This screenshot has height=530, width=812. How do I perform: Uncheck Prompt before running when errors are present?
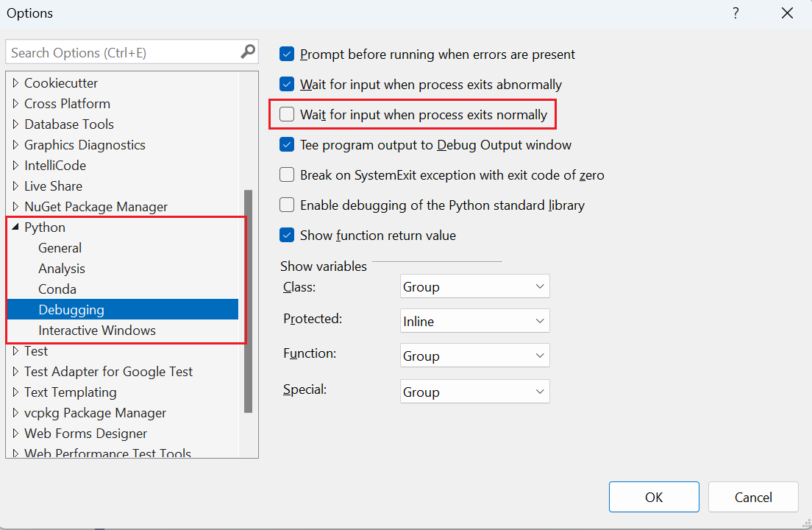click(287, 54)
